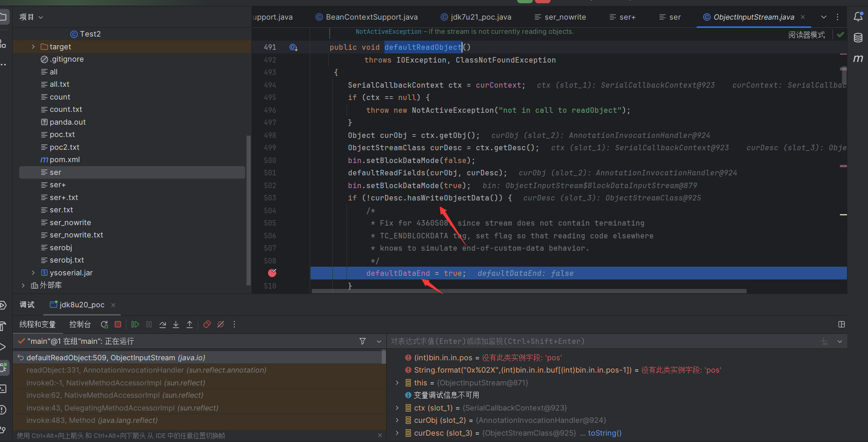Click the toString() link for curDesc
Screen dimensions: 868x442
point(605,433)
